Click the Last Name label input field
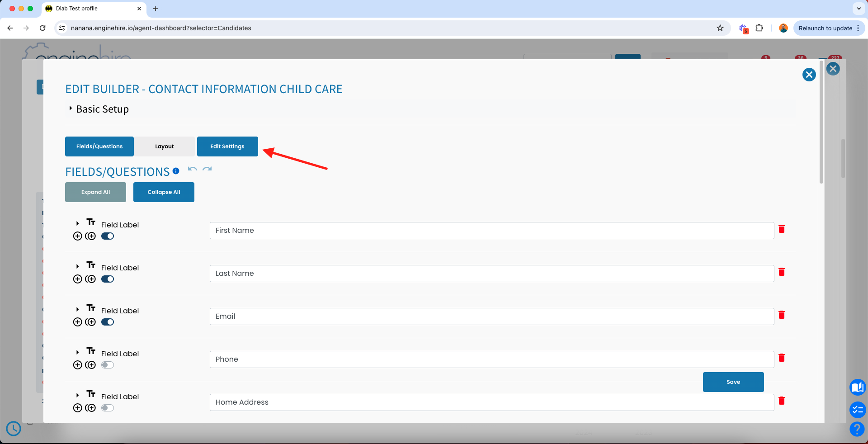The image size is (868, 444). [492, 274]
